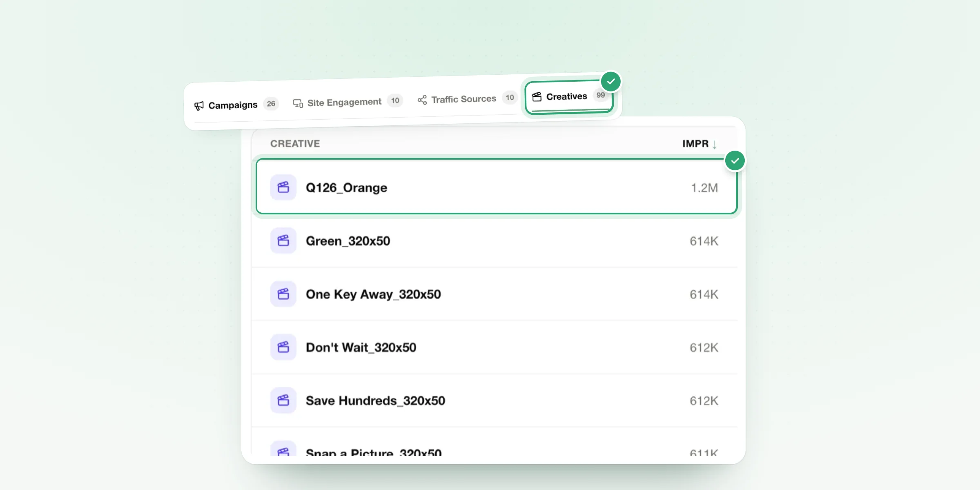Click the CREATIVE column header
The height and width of the screenshot is (490, 980).
[x=295, y=144]
